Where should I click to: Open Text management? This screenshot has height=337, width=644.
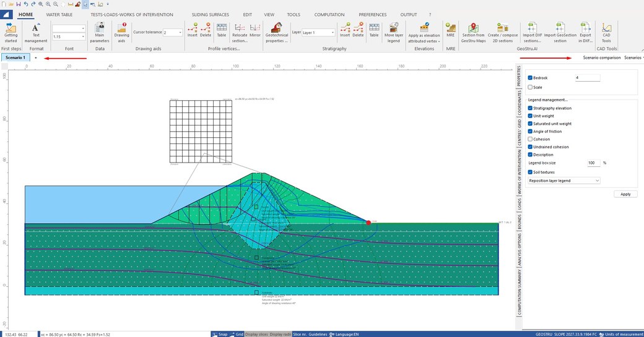tap(36, 33)
